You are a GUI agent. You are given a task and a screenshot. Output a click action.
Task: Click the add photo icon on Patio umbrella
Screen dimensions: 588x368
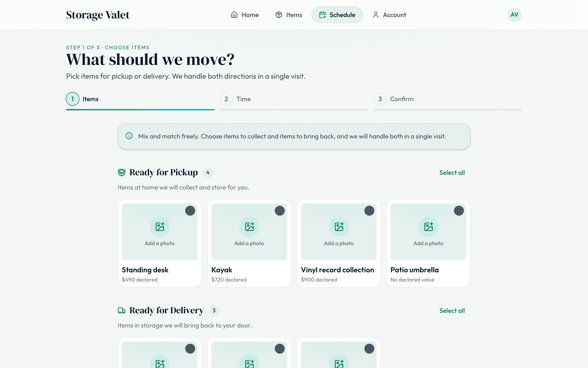[x=428, y=227]
